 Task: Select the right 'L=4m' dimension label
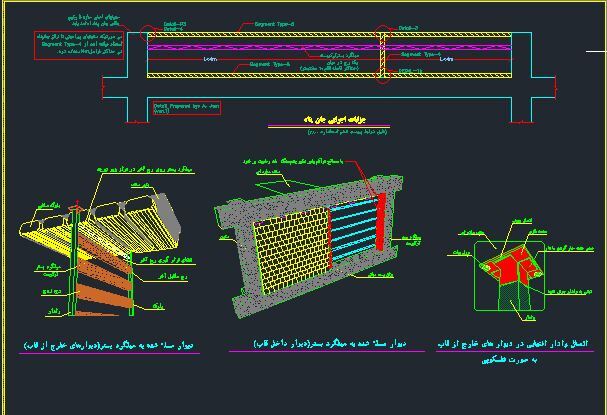pos(446,59)
